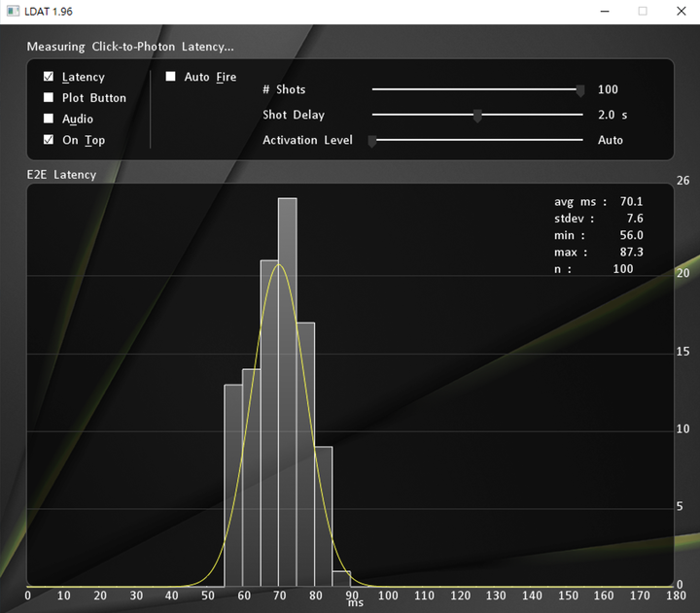The width and height of the screenshot is (700, 613).
Task: Click the histogram bar spanning 55 to 60 ms
Action: (x=233, y=486)
